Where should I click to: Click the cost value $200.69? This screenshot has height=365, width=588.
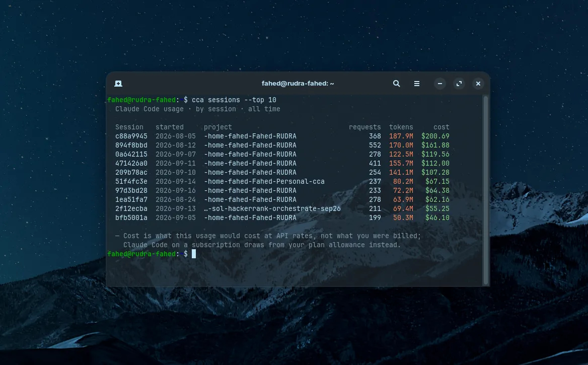[x=435, y=136]
